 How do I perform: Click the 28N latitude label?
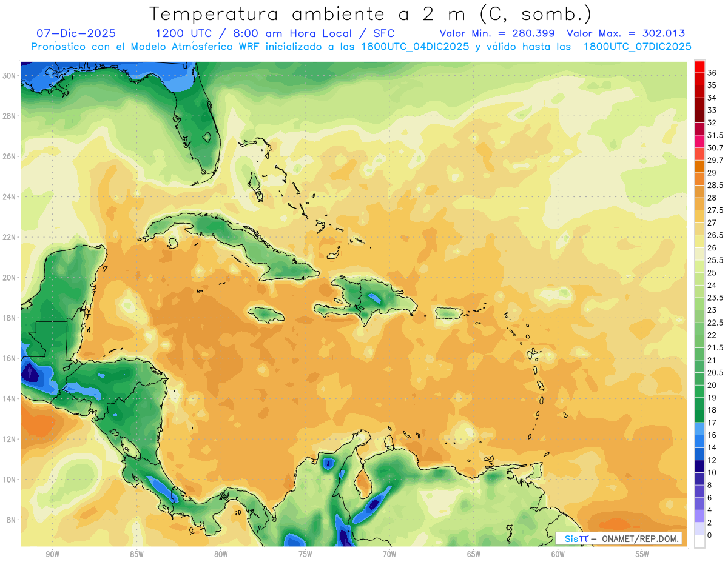[x=10, y=116]
